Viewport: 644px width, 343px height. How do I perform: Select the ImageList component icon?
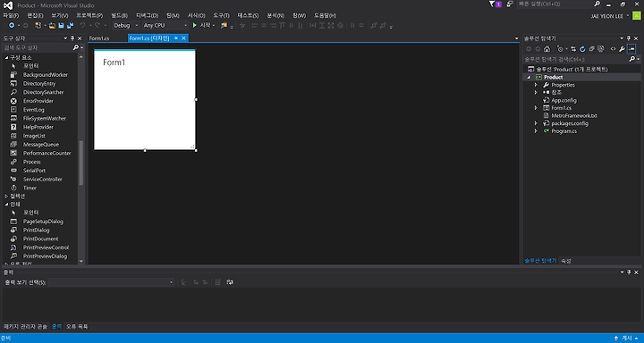coord(13,136)
